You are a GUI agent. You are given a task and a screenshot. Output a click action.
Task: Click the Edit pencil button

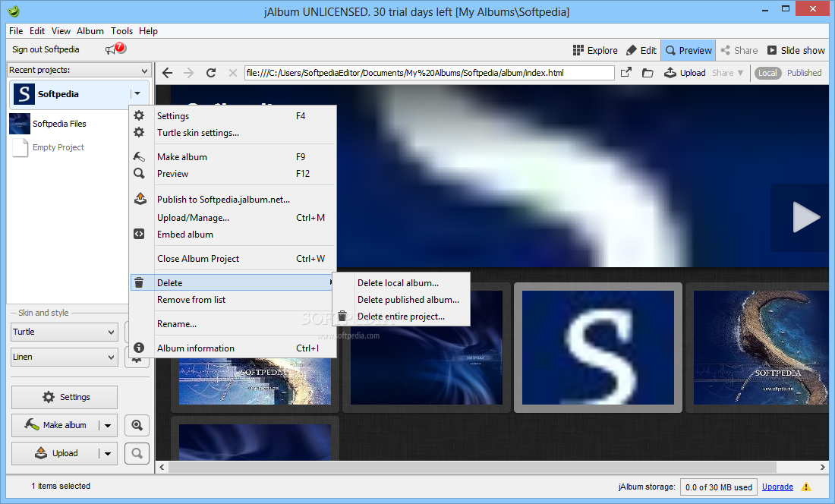(x=641, y=50)
